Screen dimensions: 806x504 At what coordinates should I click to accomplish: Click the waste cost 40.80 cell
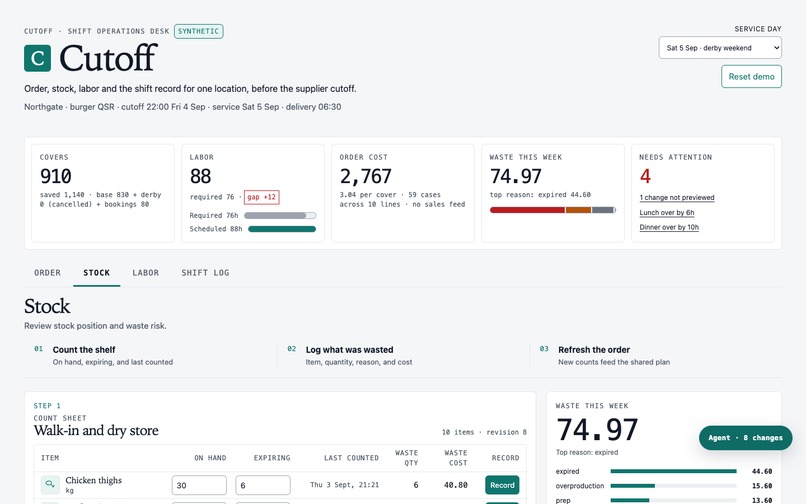point(456,484)
